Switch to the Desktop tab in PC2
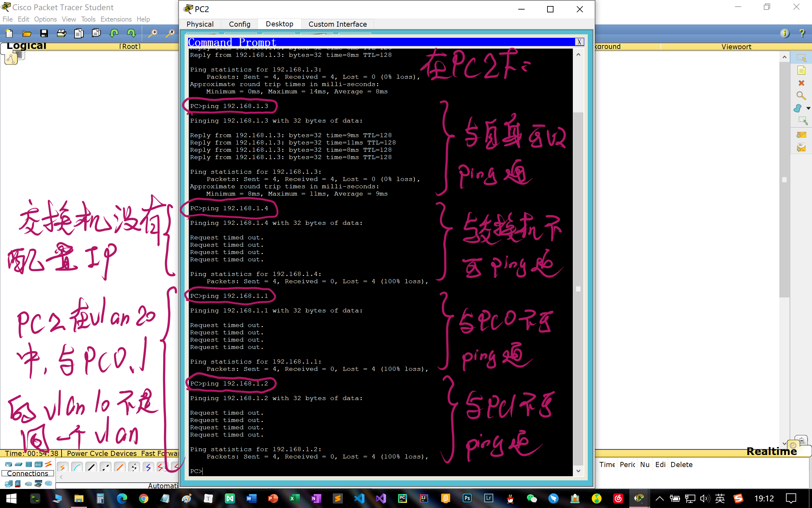This screenshot has height=508, width=812. (279, 24)
